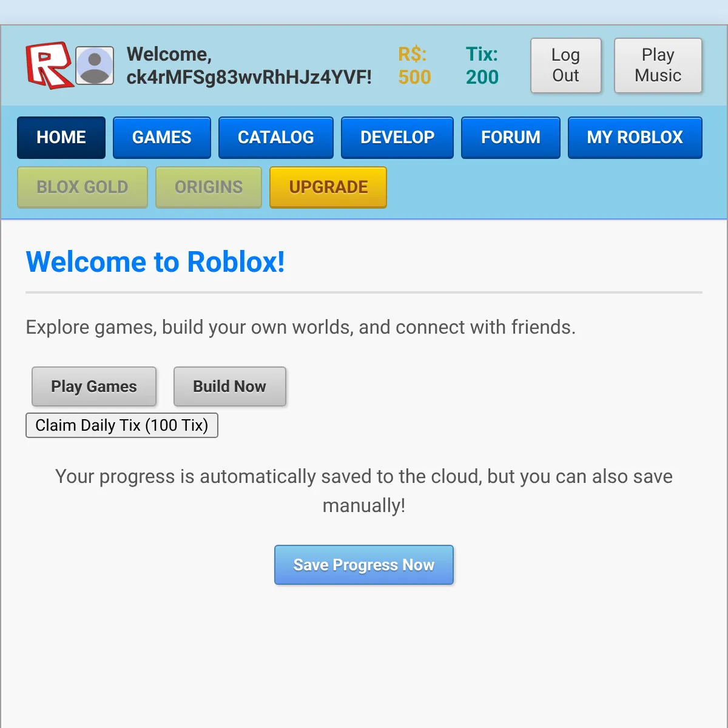728x728 pixels.
Task: Select the BLOX GOLD button
Action: click(x=83, y=187)
